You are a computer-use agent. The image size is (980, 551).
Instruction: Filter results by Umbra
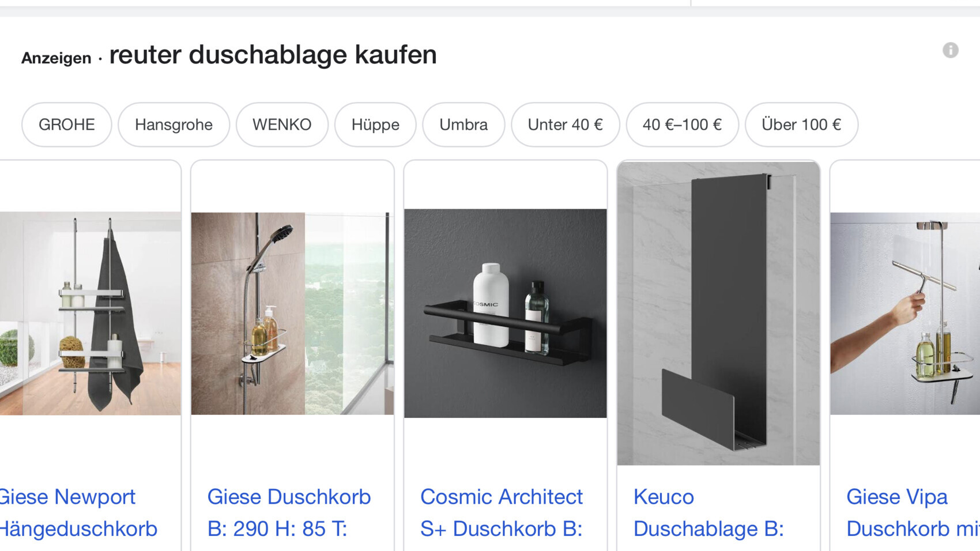pyautogui.click(x=463, y=124)
